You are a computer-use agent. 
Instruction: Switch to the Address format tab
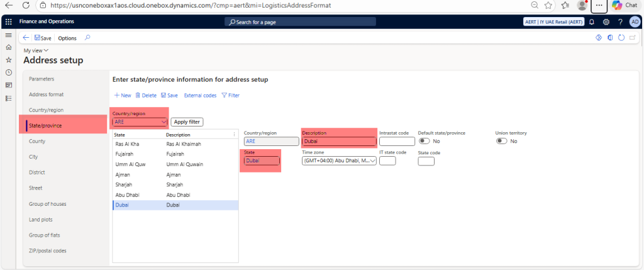click(47, 94)
